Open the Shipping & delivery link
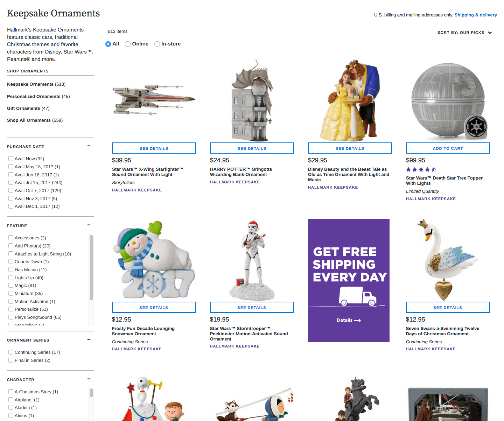This screenshot has width=504, height=421. point(476,15)
